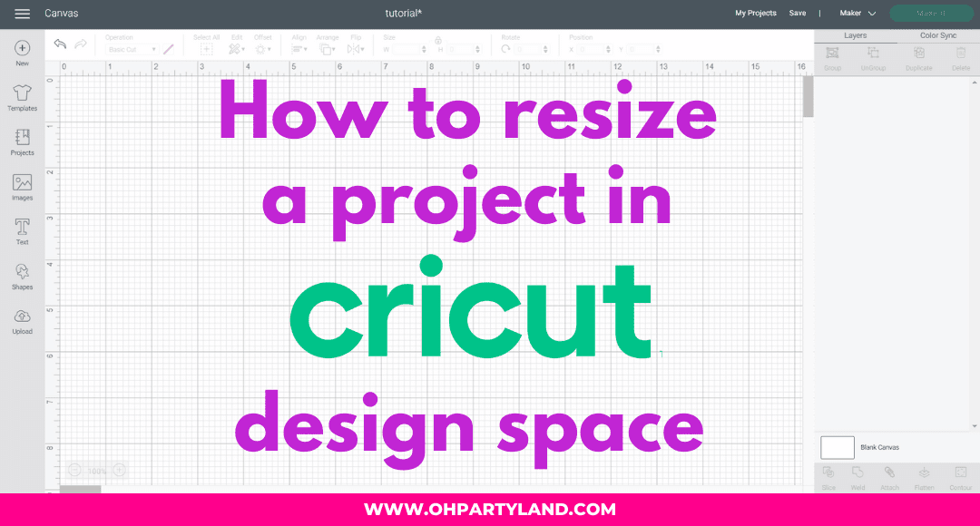Adjust the Rotate stepper arrows
This screenshot has height=526, width=980.
[545, 49]
